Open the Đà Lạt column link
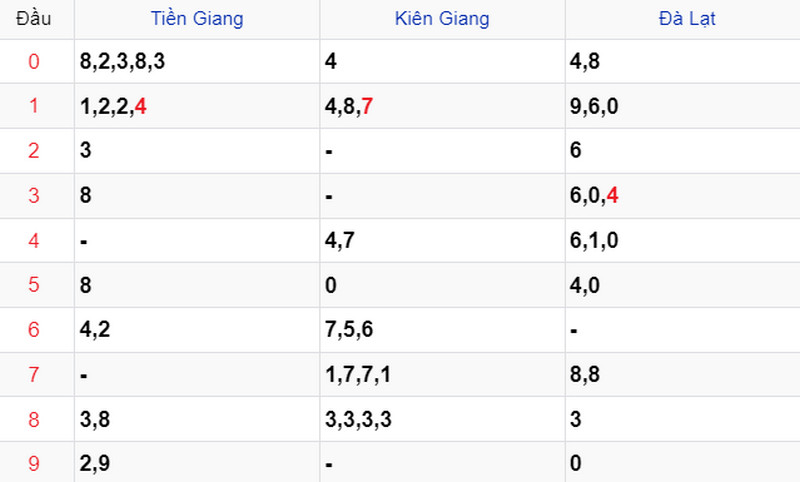 point(687,19)
